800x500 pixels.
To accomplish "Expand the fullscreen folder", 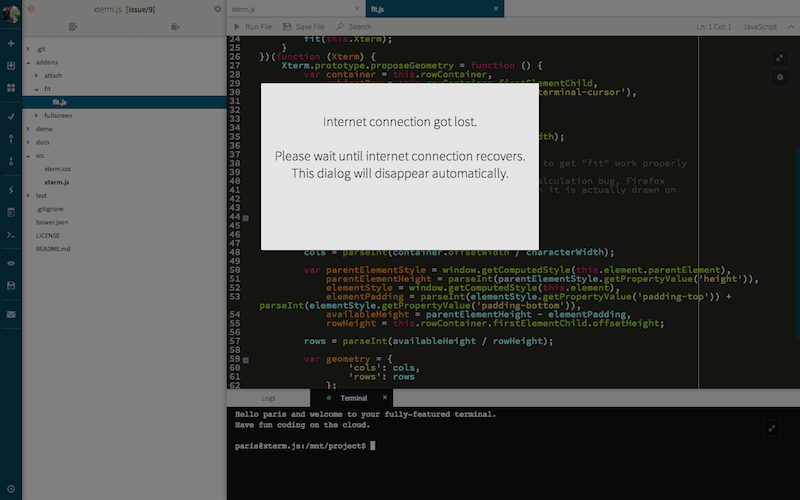I will point(37,116).
